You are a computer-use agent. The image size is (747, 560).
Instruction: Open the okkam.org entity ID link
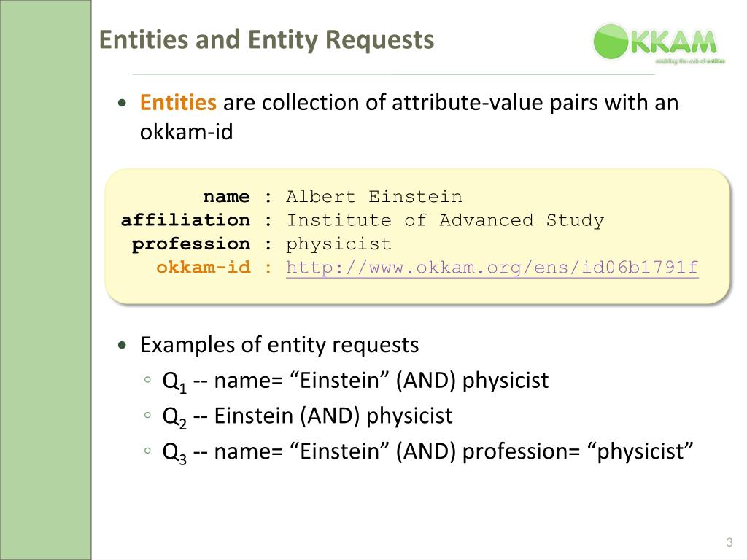click(x=492, y=268)
